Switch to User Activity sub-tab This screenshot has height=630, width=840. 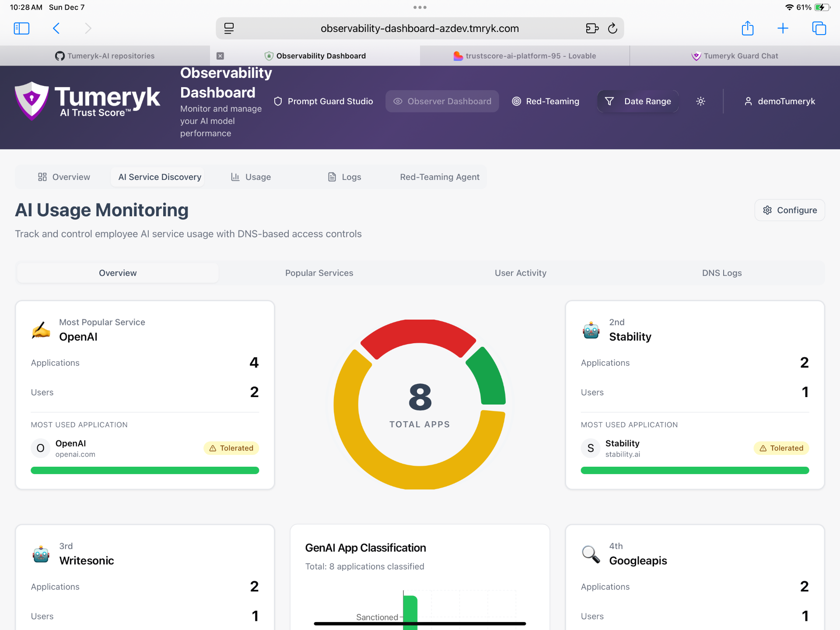coord(520,273)
